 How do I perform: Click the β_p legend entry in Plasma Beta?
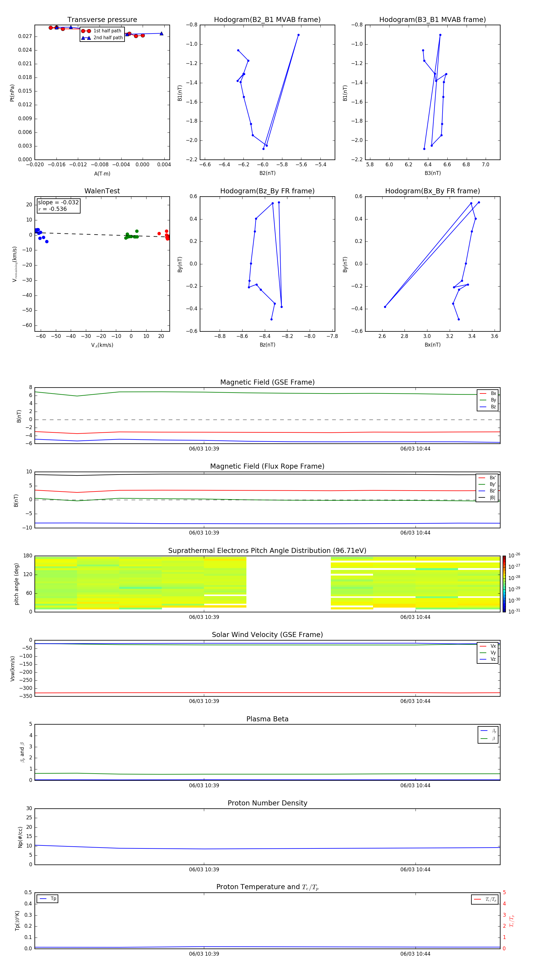(488, 731)
